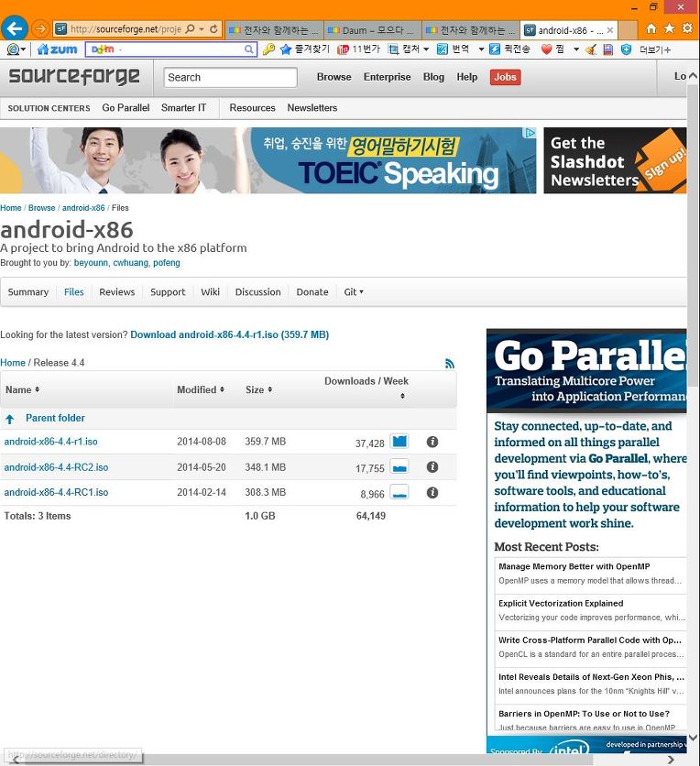
Task: Open the 캡처 dropdown arrow
Action: click(426, 49)
